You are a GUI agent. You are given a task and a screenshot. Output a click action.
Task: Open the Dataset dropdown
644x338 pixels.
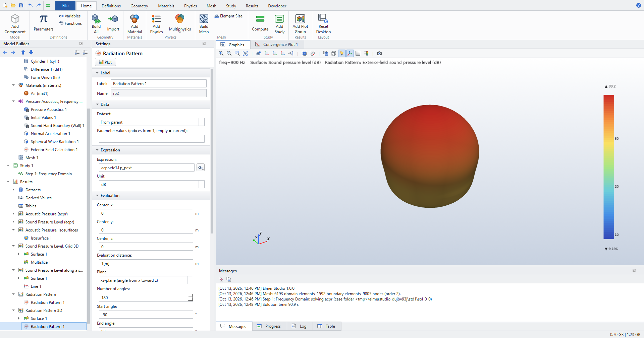pos(202,122)
